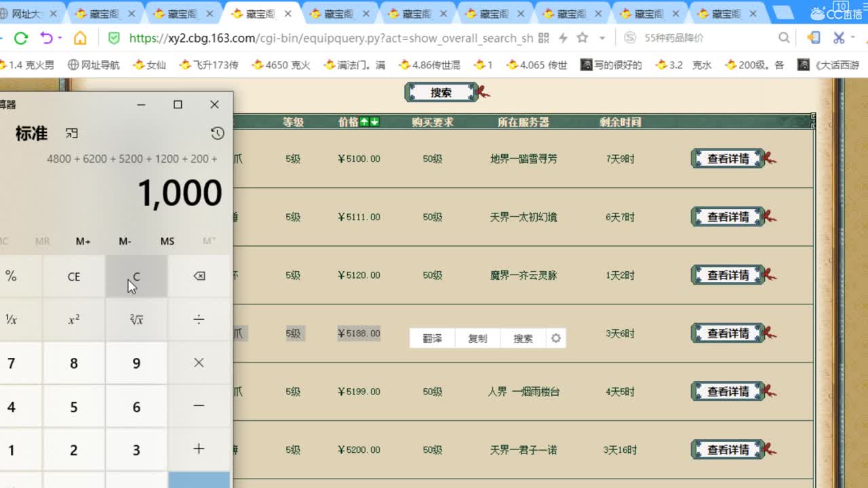Click M+ memory add button
868x488 pixels.
point(83,241)
